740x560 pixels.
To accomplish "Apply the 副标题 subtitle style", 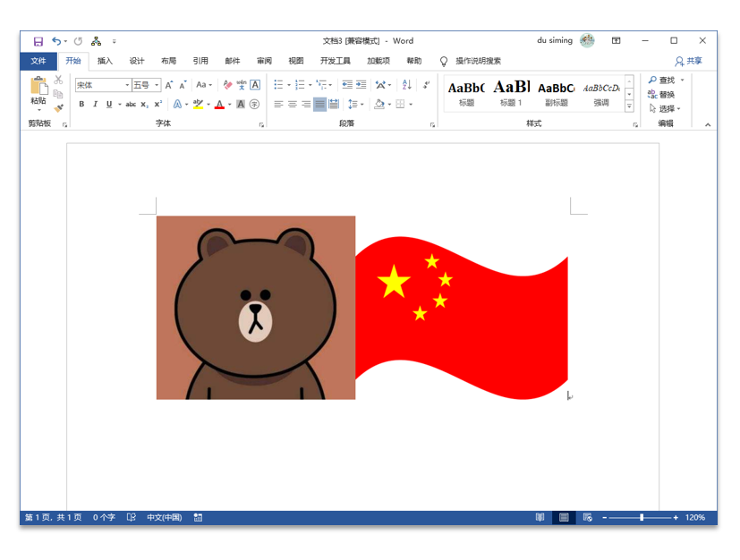I will [557, 93].
